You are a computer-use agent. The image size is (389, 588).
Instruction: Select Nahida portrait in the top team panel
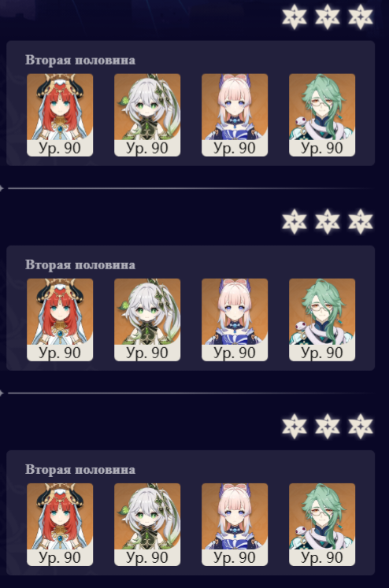[147, 115]
